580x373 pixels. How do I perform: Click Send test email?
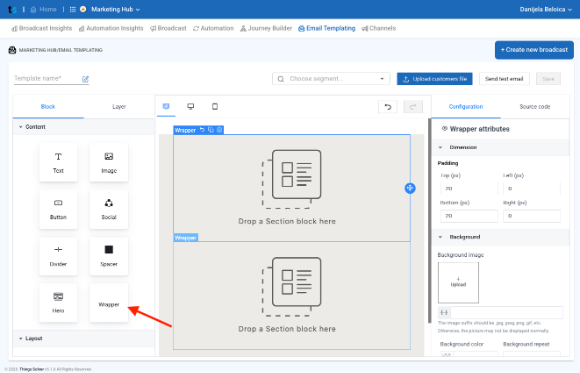pyautogui.click(x=504, y=79)
